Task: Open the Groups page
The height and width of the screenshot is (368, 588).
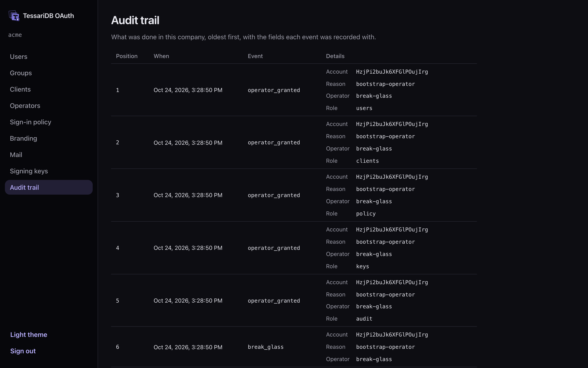Action: (x=49, y=73)
